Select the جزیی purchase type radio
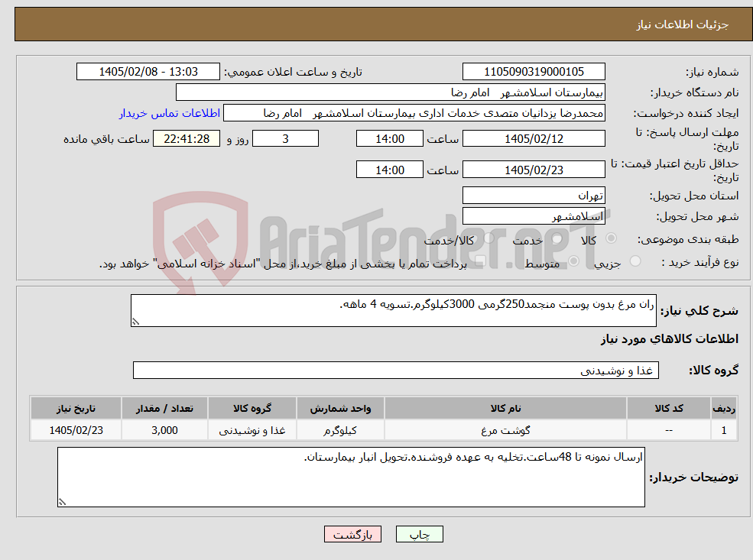This screenshot has width=753, height=560. pos(635,261)
